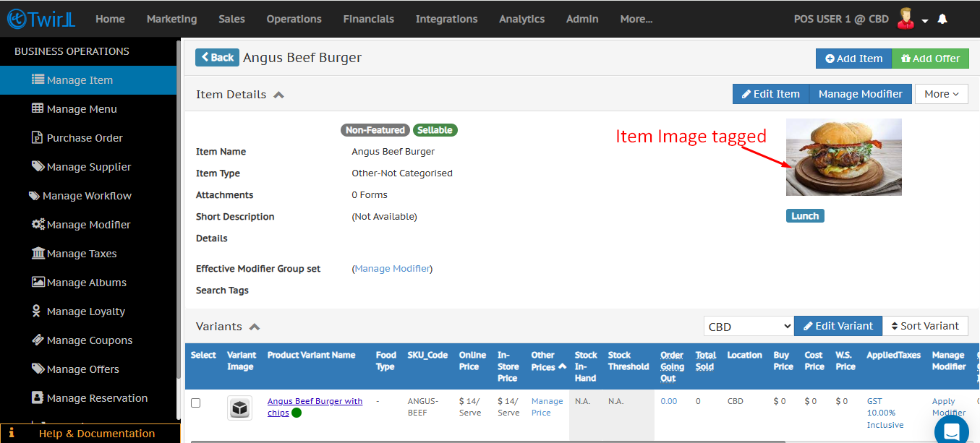Check the variant Select checkbox
This screenshot has height=443, width=980.
pos(195,403)
